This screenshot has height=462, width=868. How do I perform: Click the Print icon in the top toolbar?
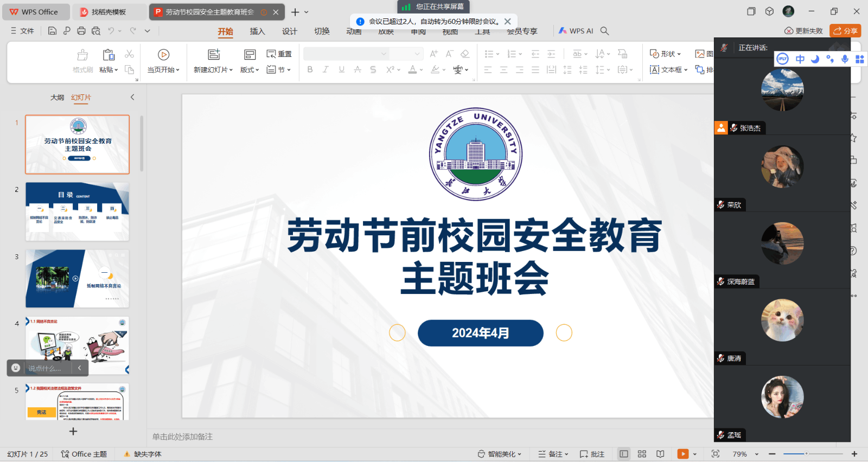pyautogui.click(x=81, y=31)
